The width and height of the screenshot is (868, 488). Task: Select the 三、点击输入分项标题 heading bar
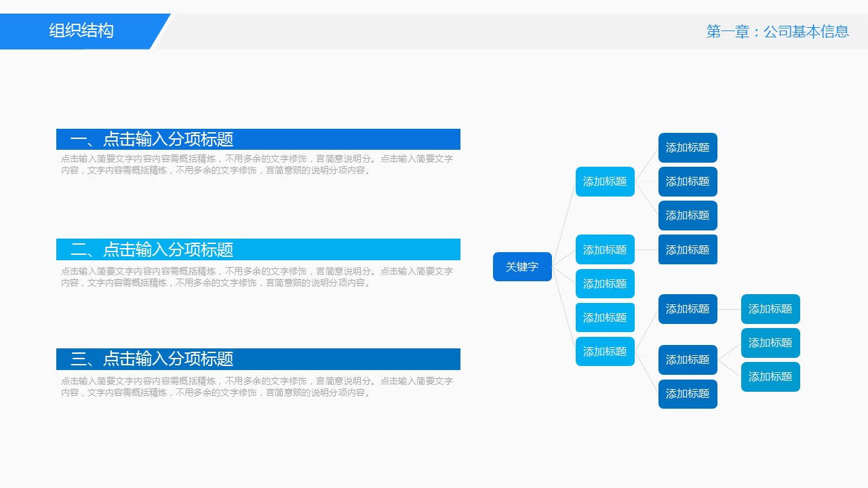tap(258, 359)
